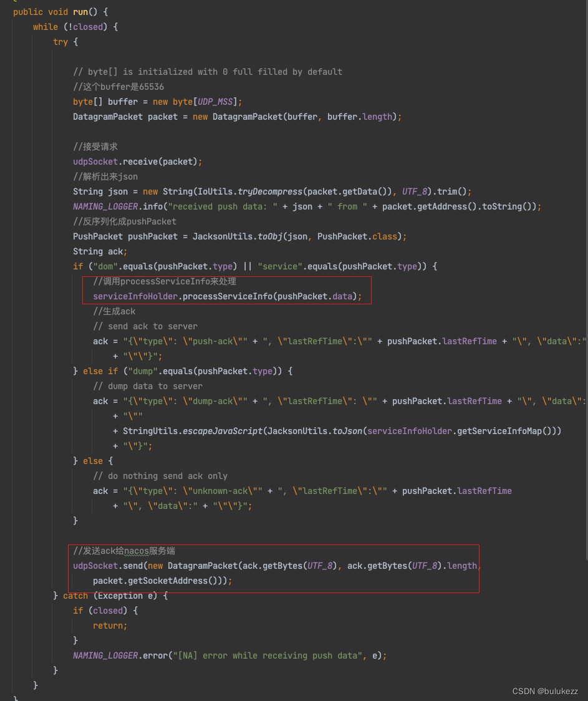Click the 'else if ("dump".equals' line
Viewport: 588px width, 701px height.
tap(183, 372)
